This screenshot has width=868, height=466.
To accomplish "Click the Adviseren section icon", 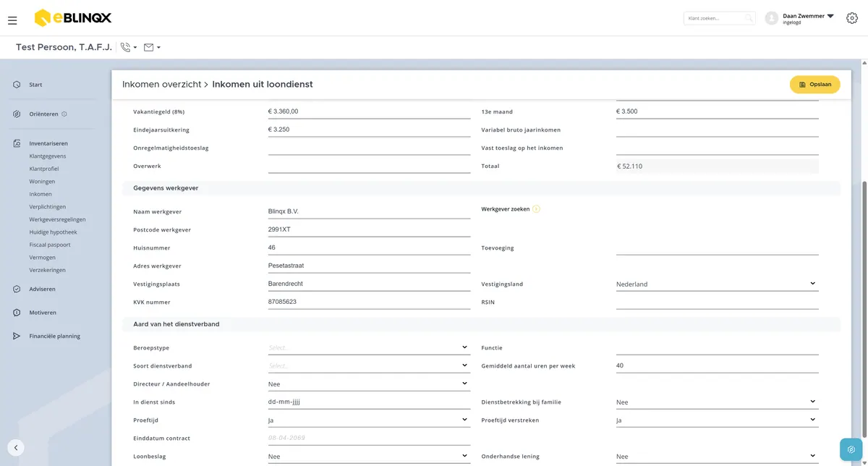I will click(17, 289).
